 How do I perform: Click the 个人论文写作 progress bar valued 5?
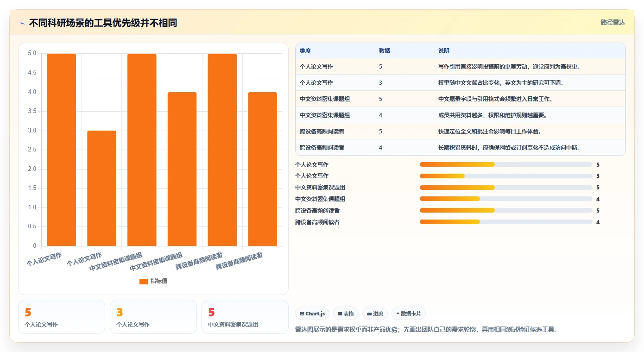pos(506,164)
